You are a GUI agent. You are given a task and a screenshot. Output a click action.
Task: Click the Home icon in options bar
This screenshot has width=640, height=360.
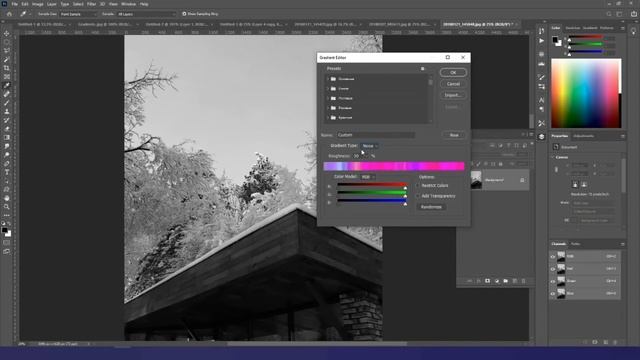9,14
